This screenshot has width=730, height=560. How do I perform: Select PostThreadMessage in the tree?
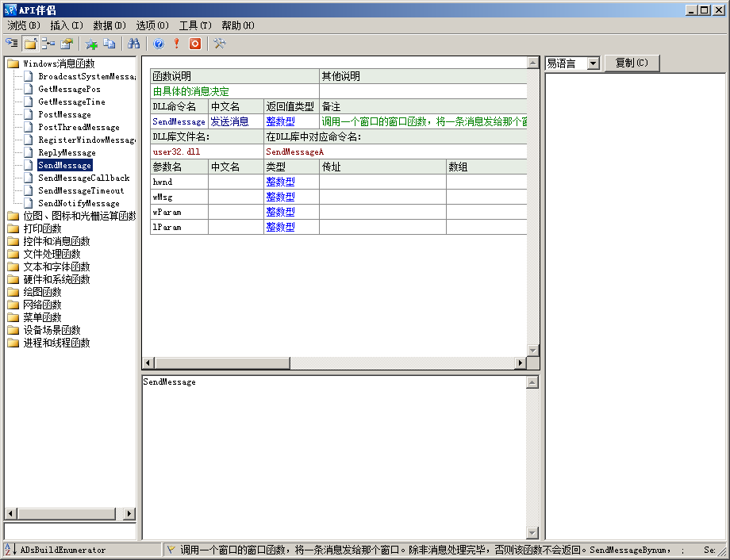(79, 127)
